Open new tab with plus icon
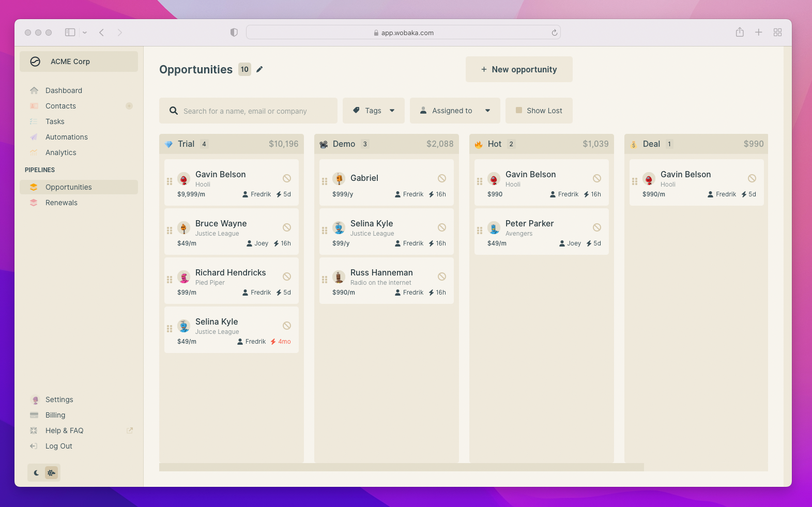 coord(758,32)
